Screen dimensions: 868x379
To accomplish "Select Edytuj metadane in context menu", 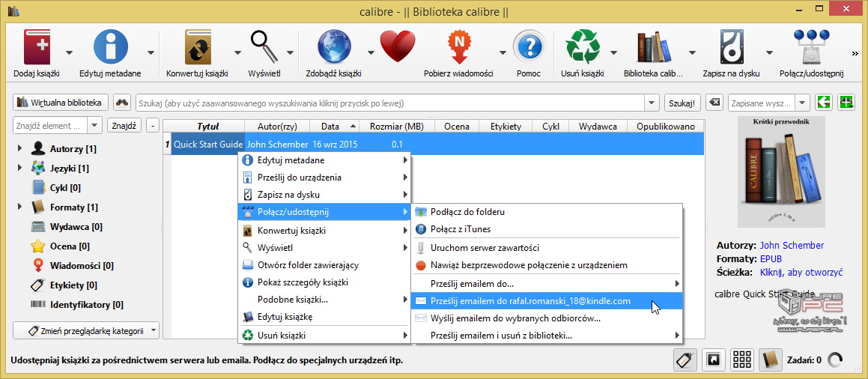I will (x=324, y=160).
